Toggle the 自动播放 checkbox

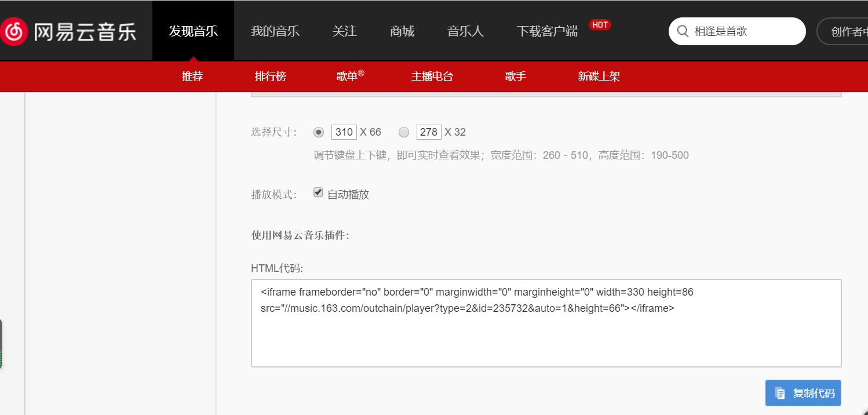tap(318, 192)
